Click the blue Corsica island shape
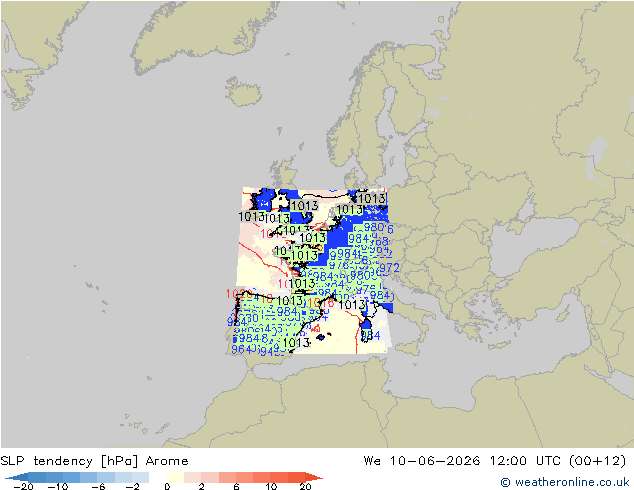The image size is (634, 490). [367, 325]
